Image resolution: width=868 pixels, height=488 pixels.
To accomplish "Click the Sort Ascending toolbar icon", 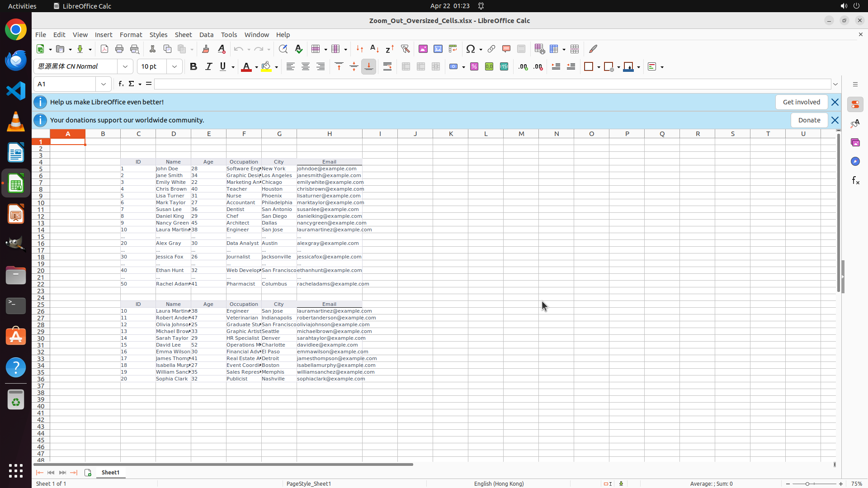I will tap(374, 49).
